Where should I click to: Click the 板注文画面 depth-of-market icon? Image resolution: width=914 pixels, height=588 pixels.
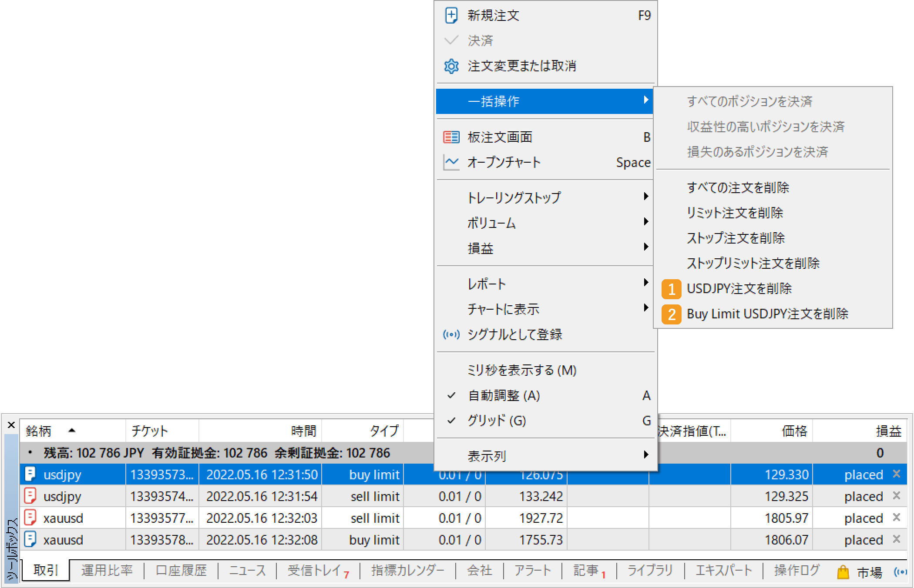(x=451, y=137)
